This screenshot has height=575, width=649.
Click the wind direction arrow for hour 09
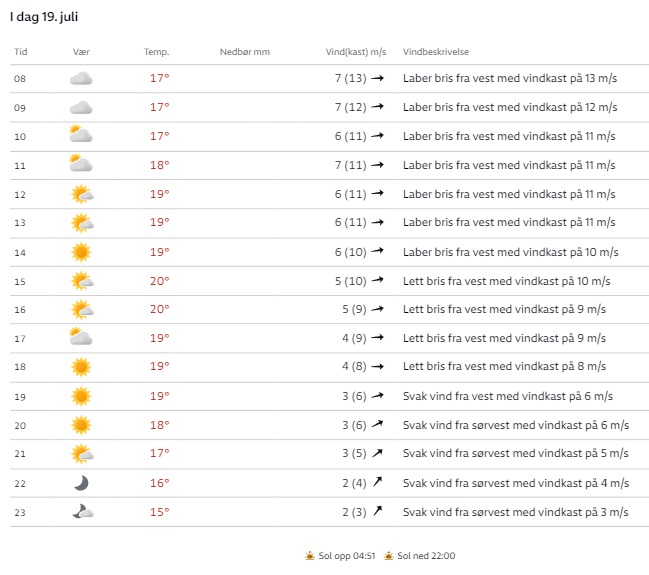tap(378, 107)
